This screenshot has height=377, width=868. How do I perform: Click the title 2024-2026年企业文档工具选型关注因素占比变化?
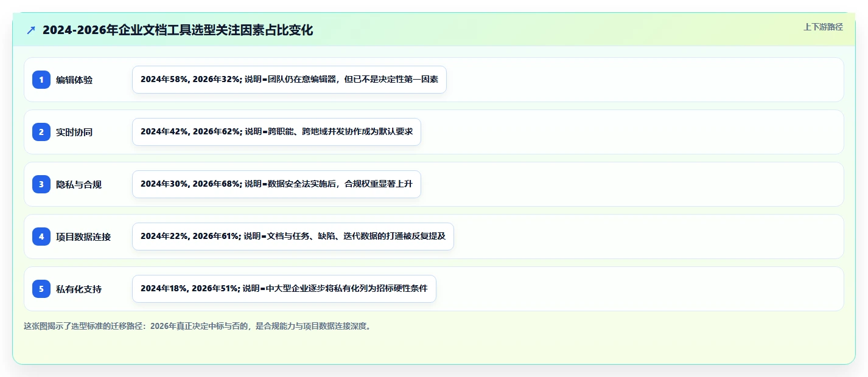point(178,30)
